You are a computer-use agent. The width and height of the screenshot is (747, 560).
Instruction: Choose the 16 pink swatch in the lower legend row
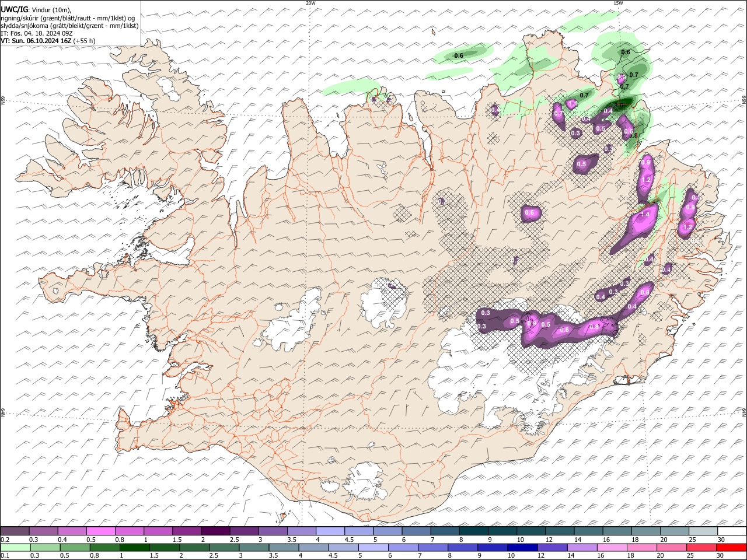[612, 548]
